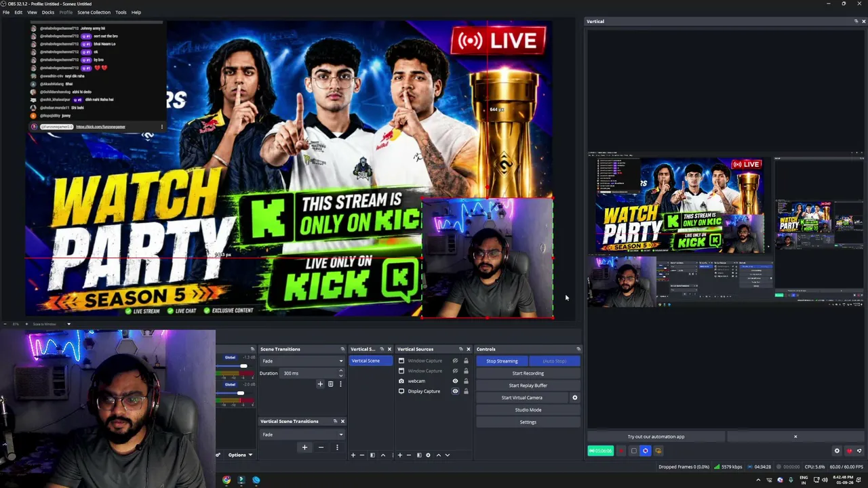Click Stop Streaming button
This screenshot has height=488, width=868.
[x=502, y=361]
